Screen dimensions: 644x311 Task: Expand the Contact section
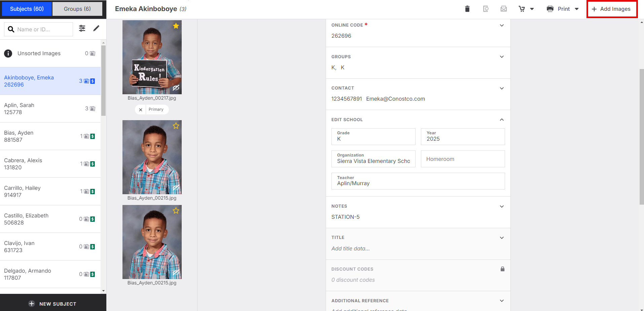pyautogui.click(x=502, y=88)
